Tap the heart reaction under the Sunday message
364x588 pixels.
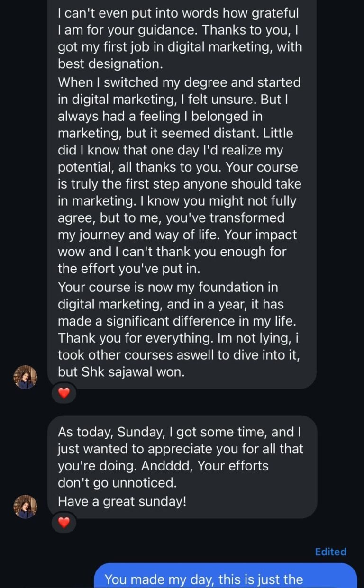[x=64, y=522]
